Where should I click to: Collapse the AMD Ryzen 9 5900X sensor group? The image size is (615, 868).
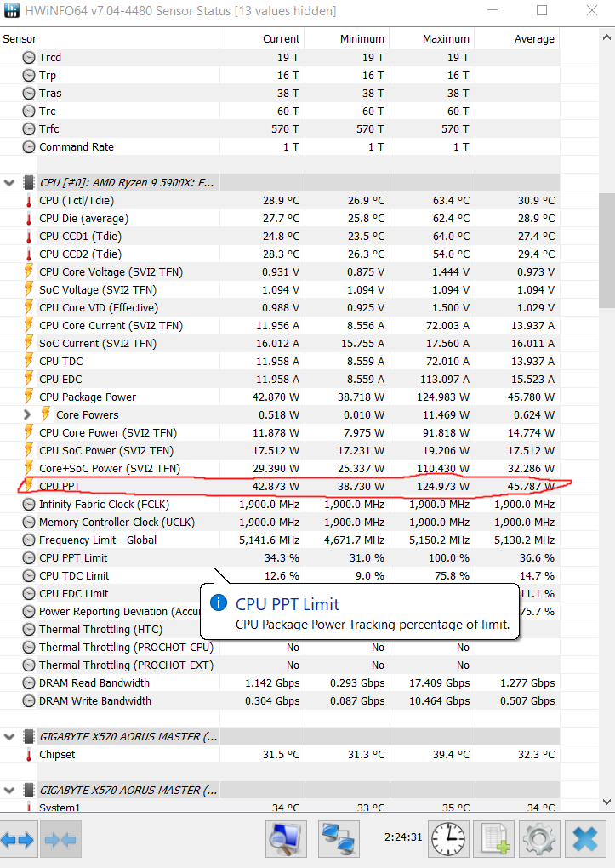(9, 183)
